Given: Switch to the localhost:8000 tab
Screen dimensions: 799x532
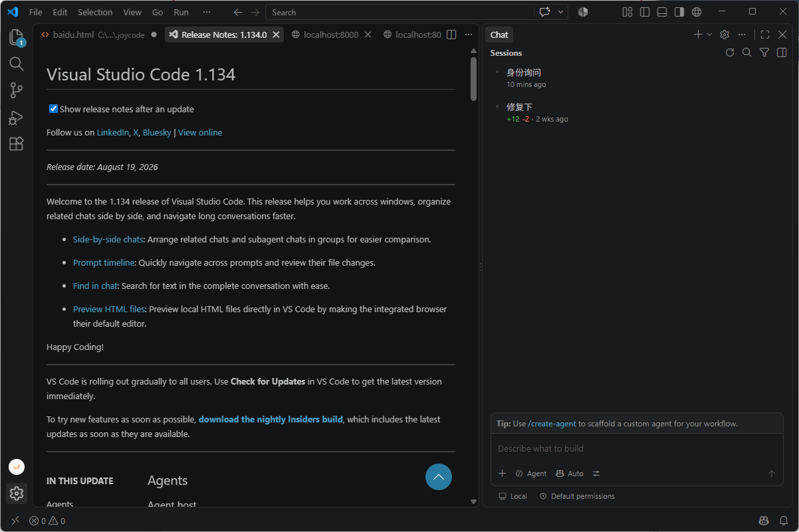Looking at the screenshot, I should pyautogui.click(x=331, y=35).
